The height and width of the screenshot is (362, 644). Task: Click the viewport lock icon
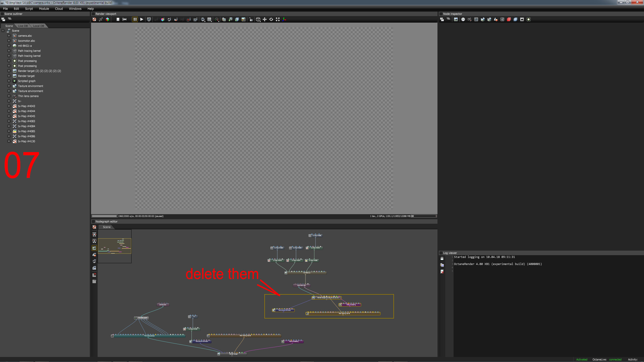pyautogui.click(x=251, y=19)
